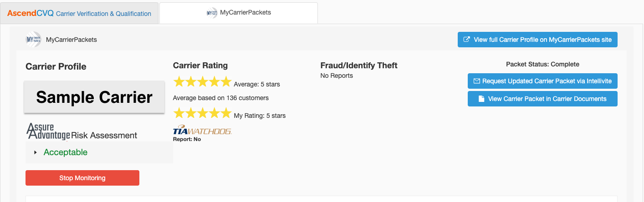Click the document icon on View Carrier Packet button
Screen dimensions: 644x202
(x=481, y=99)
